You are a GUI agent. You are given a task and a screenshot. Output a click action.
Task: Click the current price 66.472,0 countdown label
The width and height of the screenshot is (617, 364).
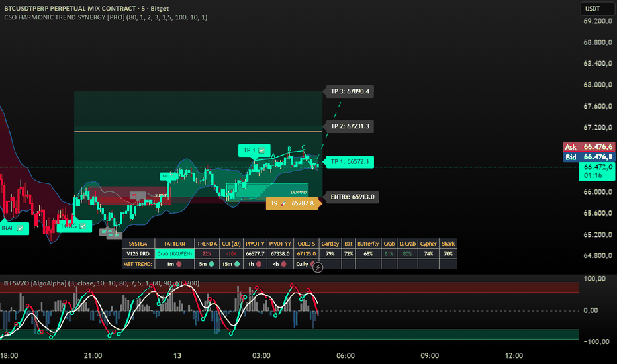pyautogui.click(x=597, y=171)
